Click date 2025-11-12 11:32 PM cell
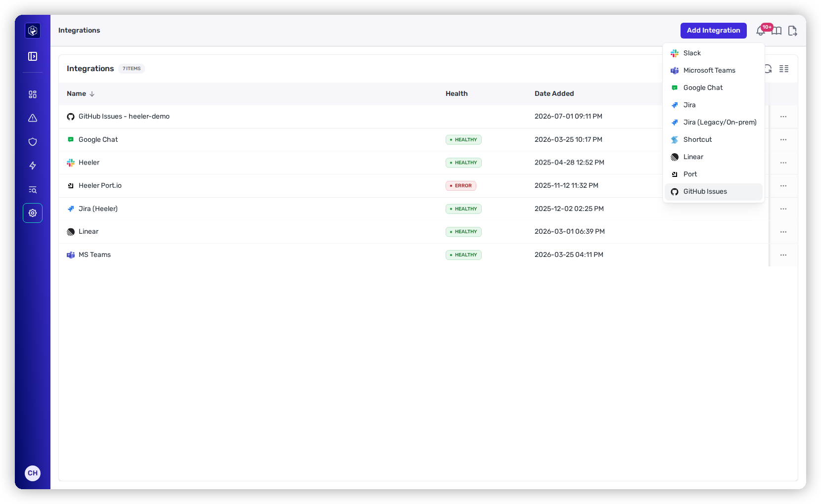The width and height of the screenshot is (821, 504). point(566,186)
